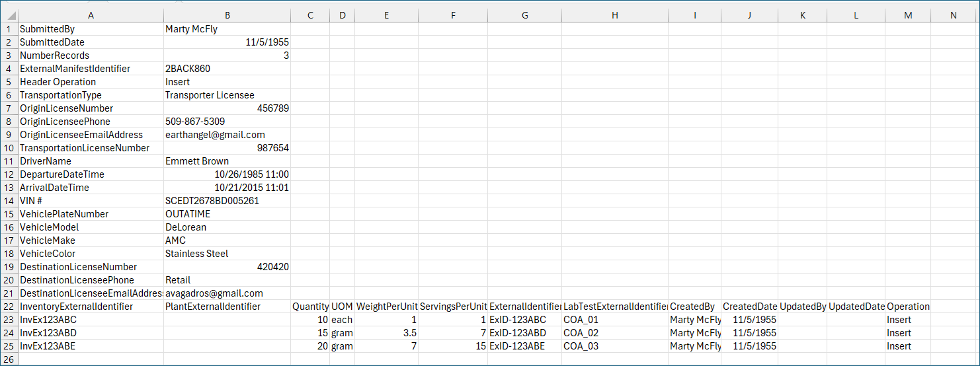Screen dimensions: 980x366
Task: Click cell containing Marty McFly in row 1
Action: [227, 29]
